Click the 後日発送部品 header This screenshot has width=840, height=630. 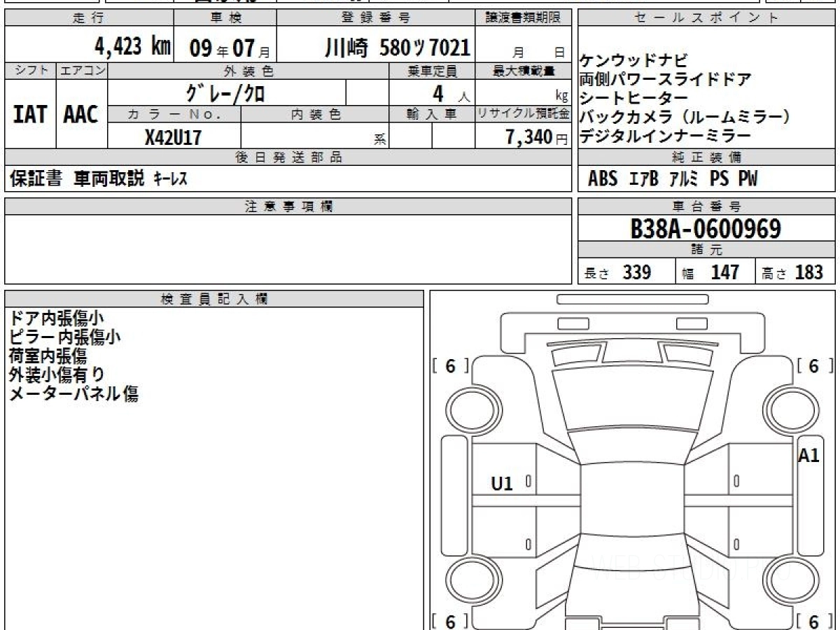pos(288,157)
